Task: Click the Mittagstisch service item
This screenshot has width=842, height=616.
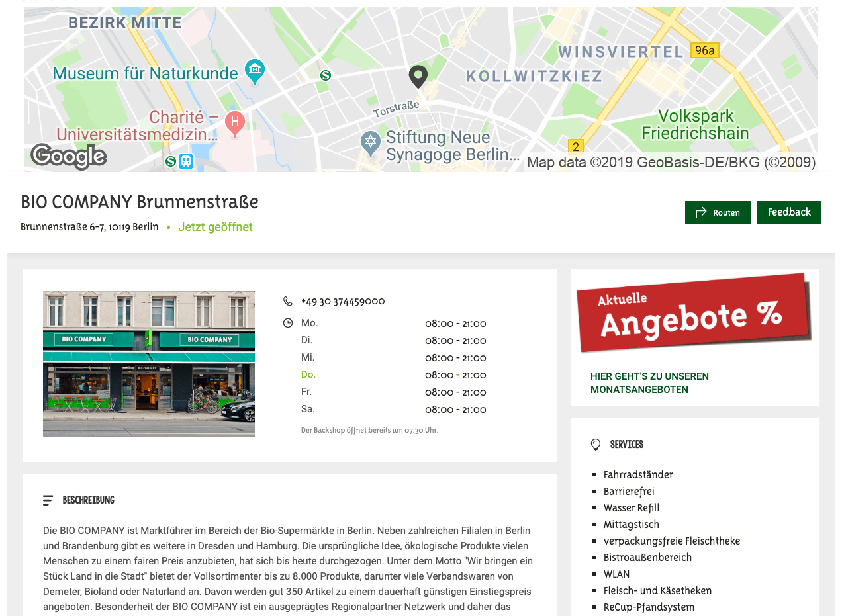Action: click(x=631, y=525)
